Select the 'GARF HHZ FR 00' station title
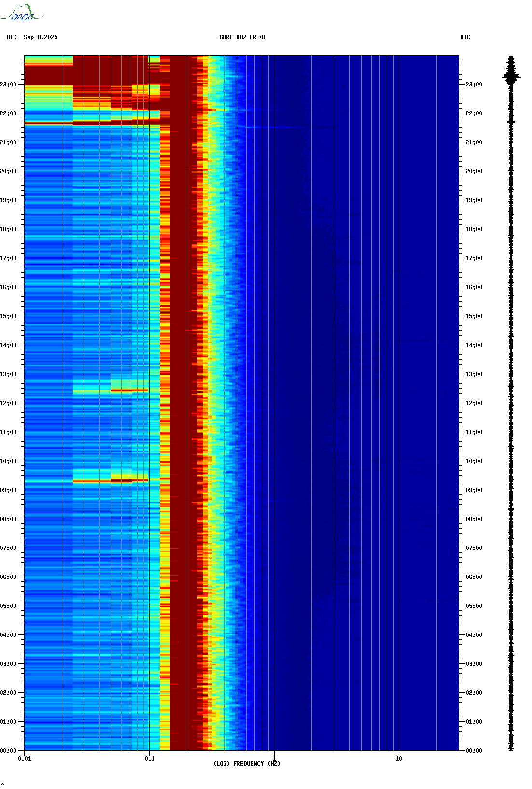532x789 pixels. pyautogui.click(x=243, y=37)
